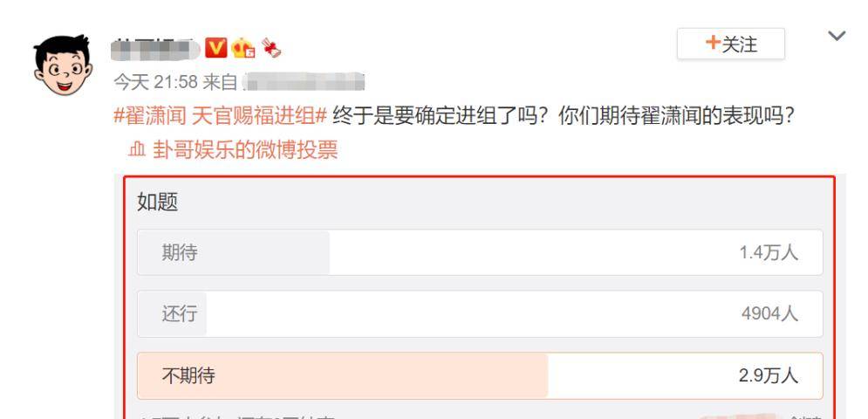This screenshot has height=419, width=868.
Task: Click the crown membership badge icon
Action: pyautogui.click(x=243, y=48)
